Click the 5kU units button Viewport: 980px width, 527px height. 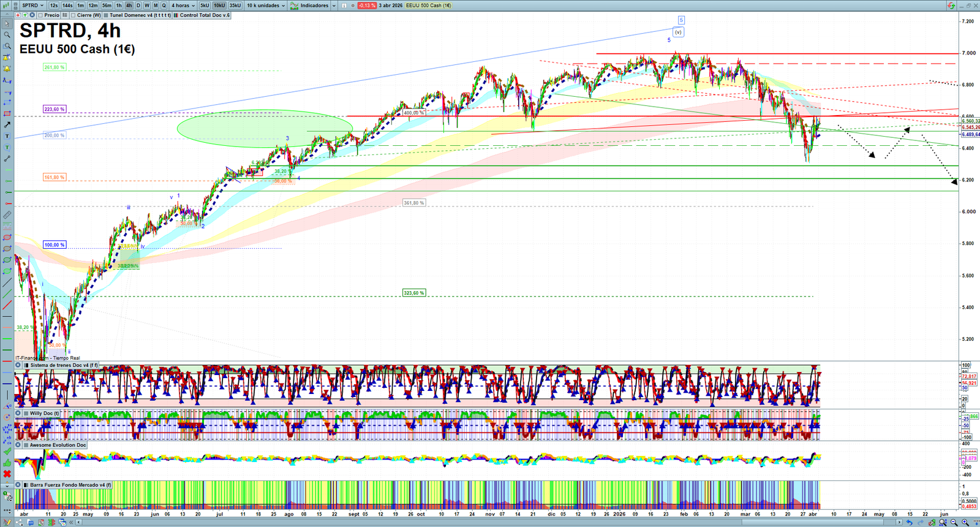(205, 6)
